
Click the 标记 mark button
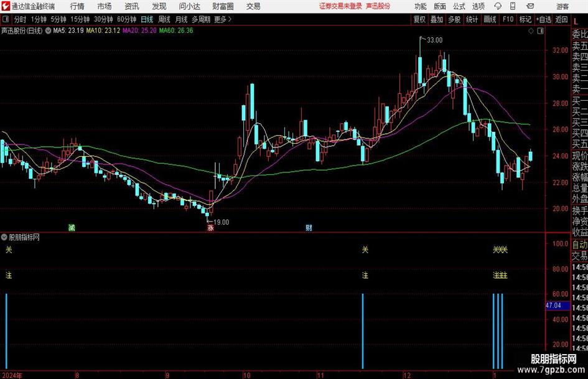coord(525,19)
